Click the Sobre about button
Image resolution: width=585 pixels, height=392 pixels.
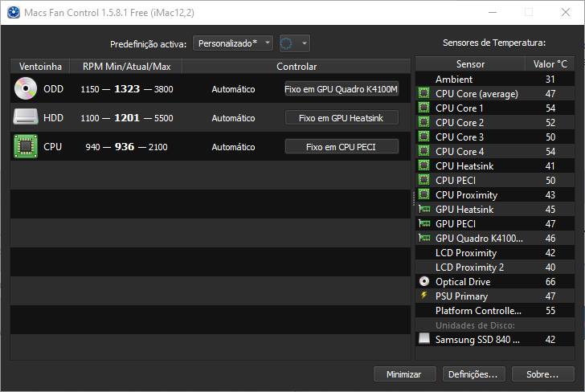click(542, 374)
